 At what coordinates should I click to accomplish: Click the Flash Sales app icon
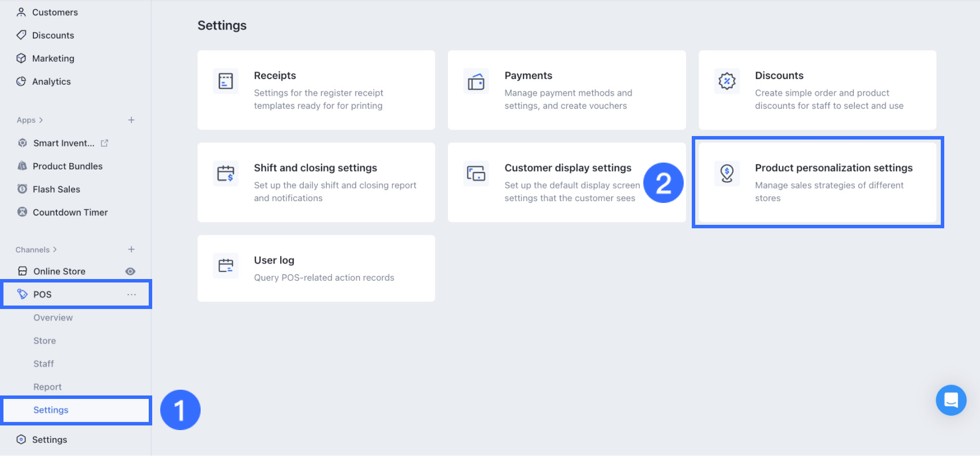click(x=22, y=189)
